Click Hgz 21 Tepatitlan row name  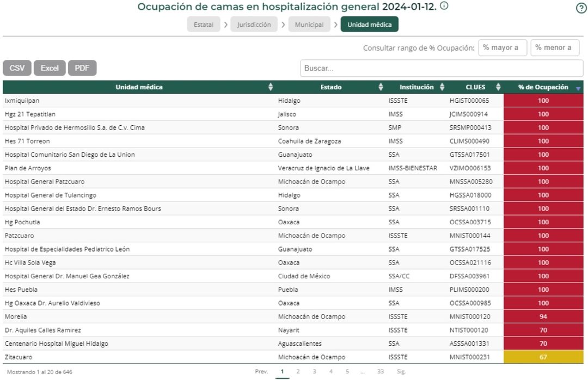[x=30, y=114]
